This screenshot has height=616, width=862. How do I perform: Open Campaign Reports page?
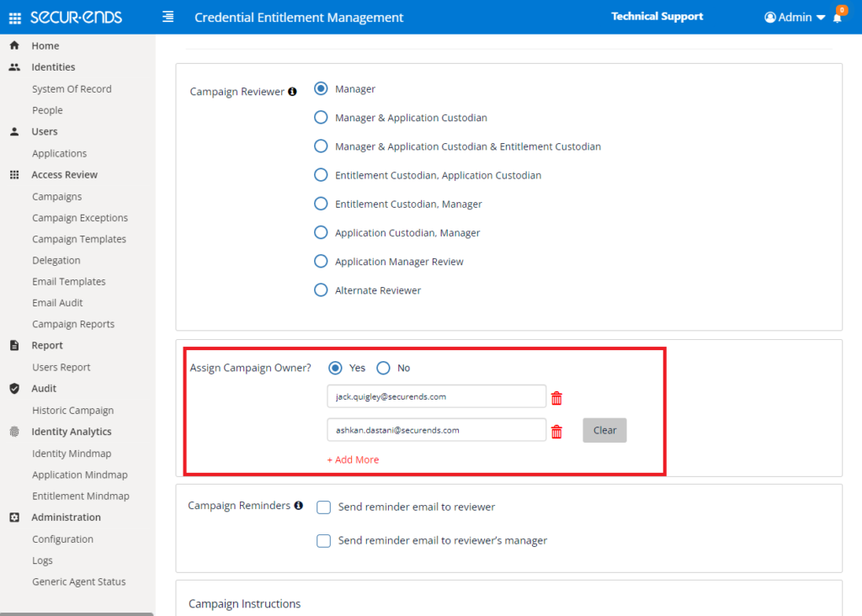[73, 324]
